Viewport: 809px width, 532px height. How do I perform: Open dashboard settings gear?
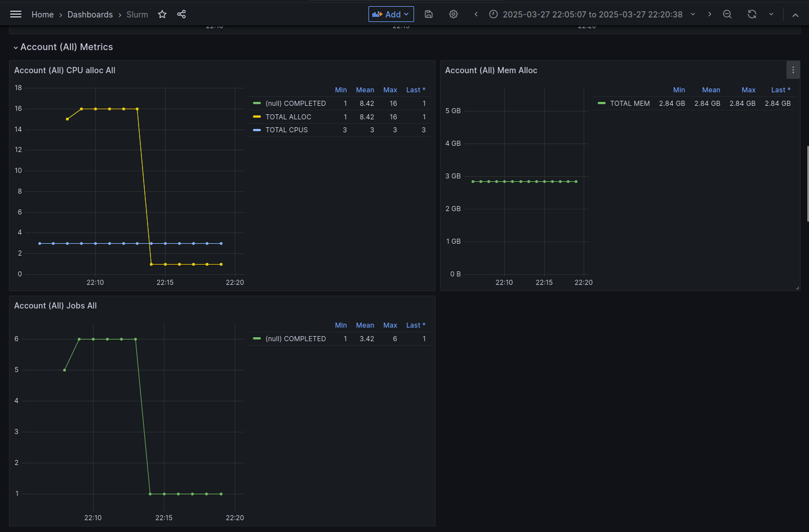tap(454, 14)
